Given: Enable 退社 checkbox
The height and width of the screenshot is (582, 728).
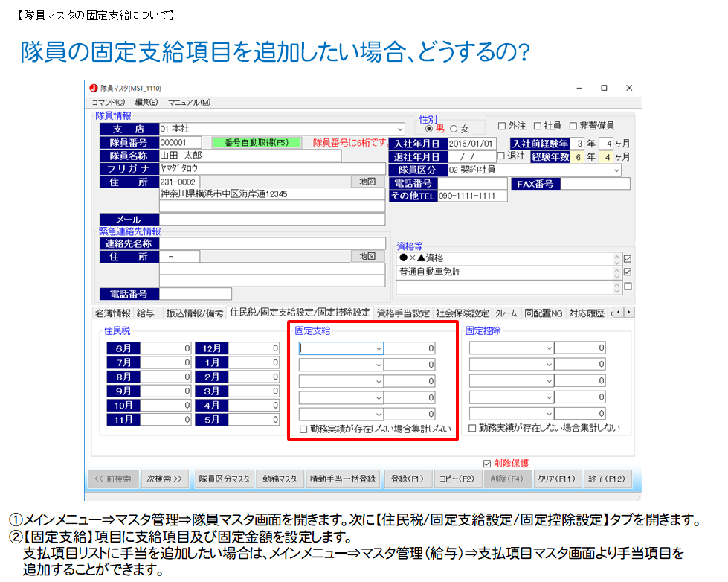Looking at the screenshot, I should pyautogui.click(x=501, y=156).
